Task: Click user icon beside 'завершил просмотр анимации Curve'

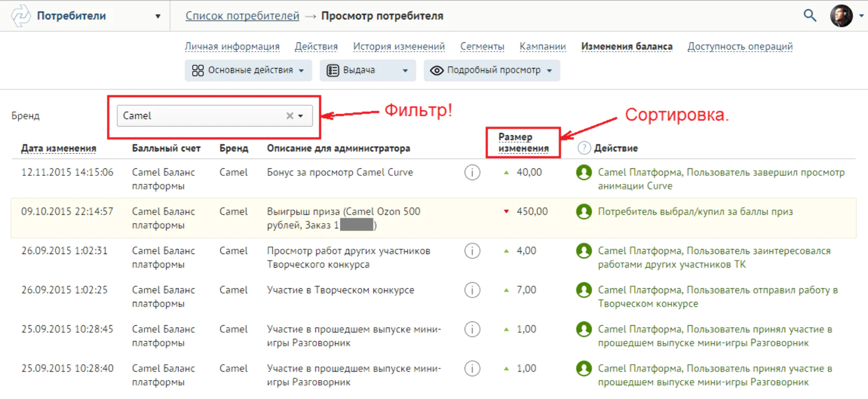Action: (x=584, y=173)
